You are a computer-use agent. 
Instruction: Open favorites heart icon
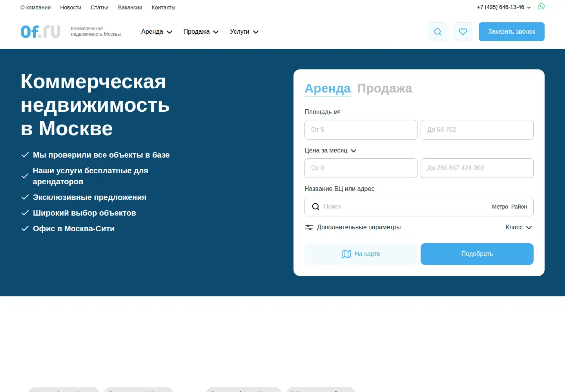click(463, 32)
